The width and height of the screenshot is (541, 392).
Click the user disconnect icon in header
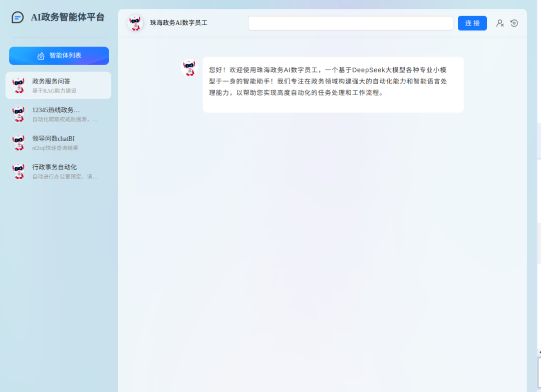click(x=500, y=23)
